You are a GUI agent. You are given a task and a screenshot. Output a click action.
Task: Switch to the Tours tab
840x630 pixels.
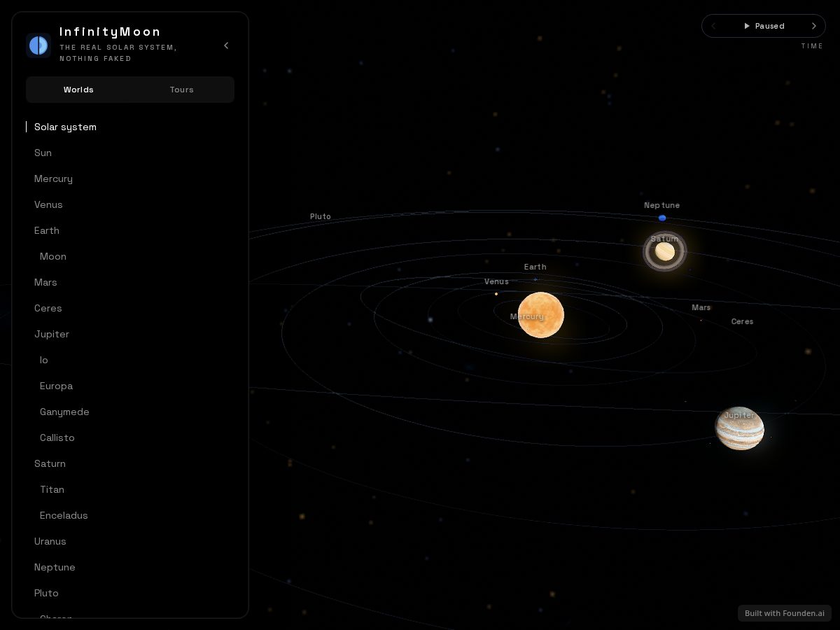point(181,90)
